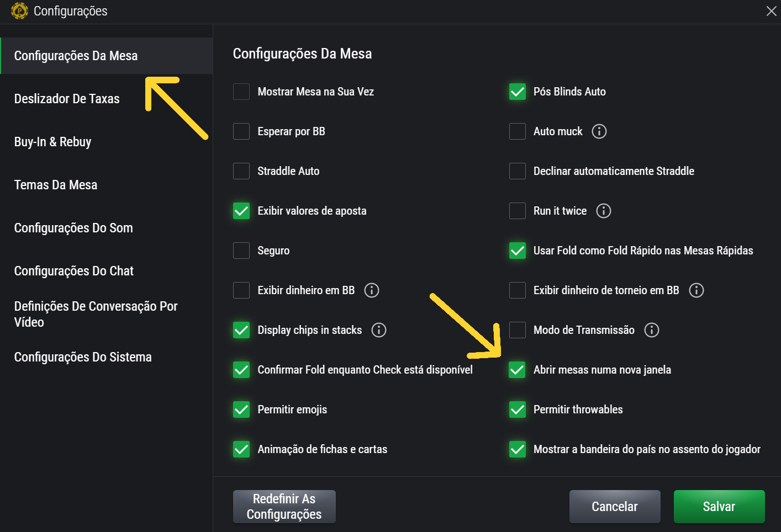This screenshot has width=781, height=532.
Task: Click Redefinir As Configurações button
Action: (284, 507)
